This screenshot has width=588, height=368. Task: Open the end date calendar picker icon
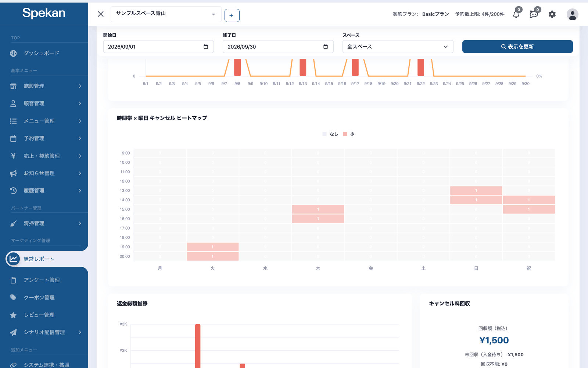click(x=325, y=47)
